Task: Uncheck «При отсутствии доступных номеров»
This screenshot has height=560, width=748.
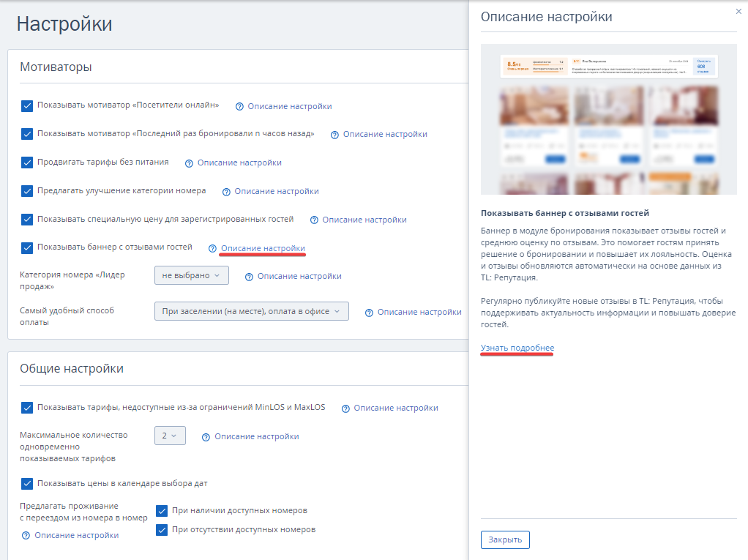Action: pos(162,530)
